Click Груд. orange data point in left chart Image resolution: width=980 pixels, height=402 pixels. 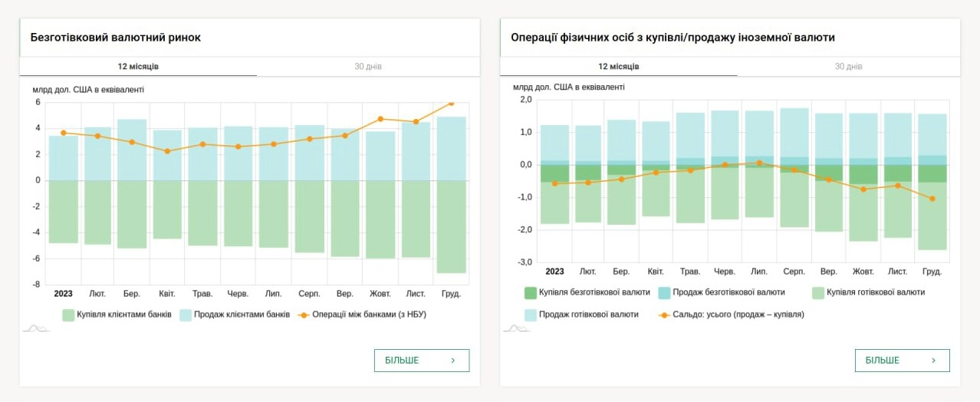[x=451, y=103]
